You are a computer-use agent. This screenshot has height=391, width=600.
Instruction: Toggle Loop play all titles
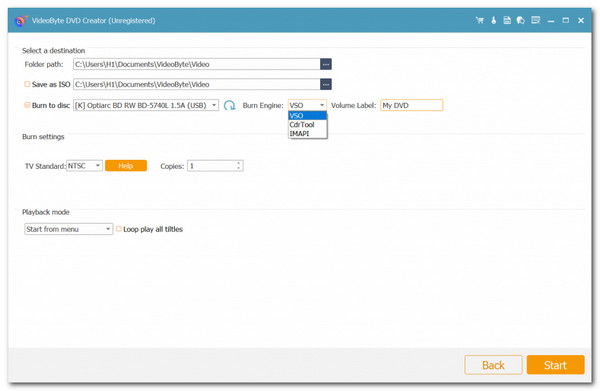coord(119,229)
